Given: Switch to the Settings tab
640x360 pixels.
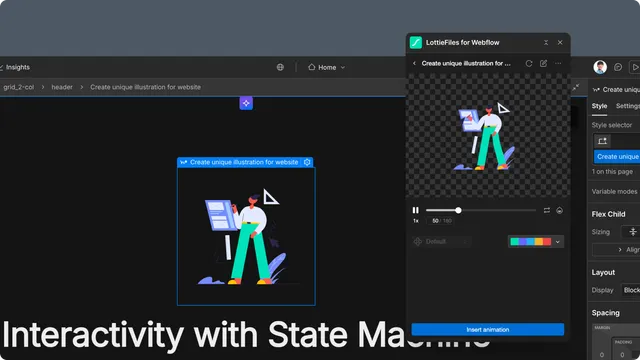Looking at the screenshot, I should [x=628, y=106].
